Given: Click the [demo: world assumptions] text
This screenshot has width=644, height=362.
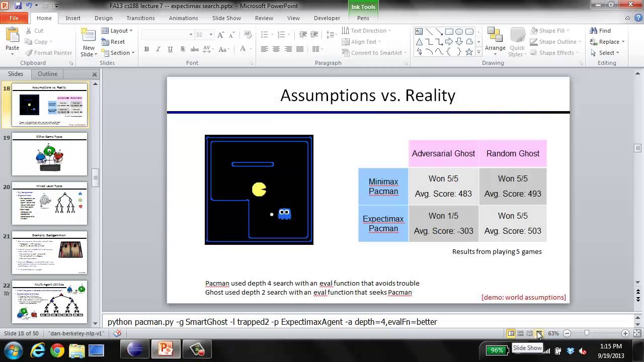Looking at the screenshot, I should point(524,297).
